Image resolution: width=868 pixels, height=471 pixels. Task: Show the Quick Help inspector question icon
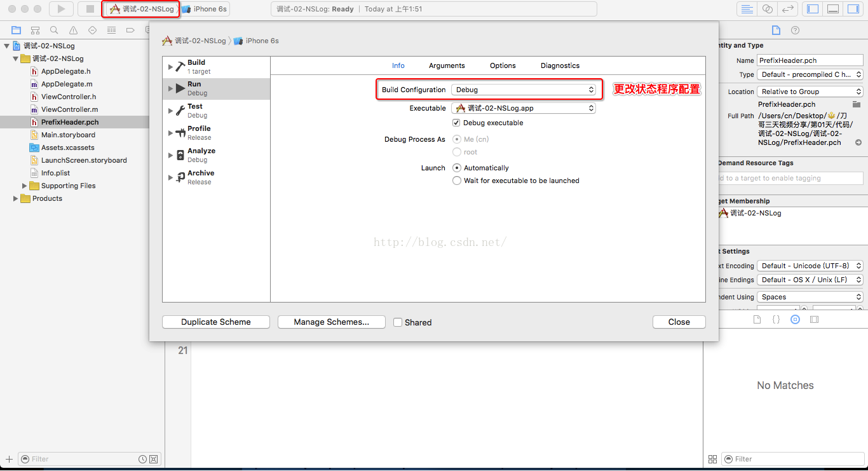(x=795, y=30)
